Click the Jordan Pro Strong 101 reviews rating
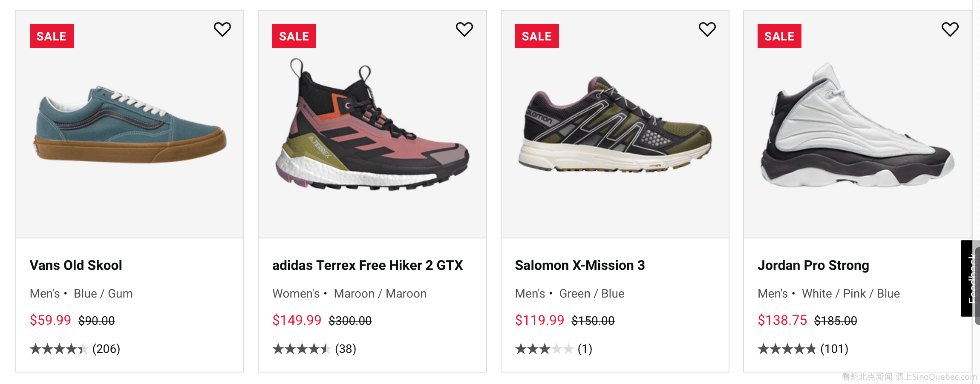Viewport: 980px width, 384px height. (x=803, y=349)
